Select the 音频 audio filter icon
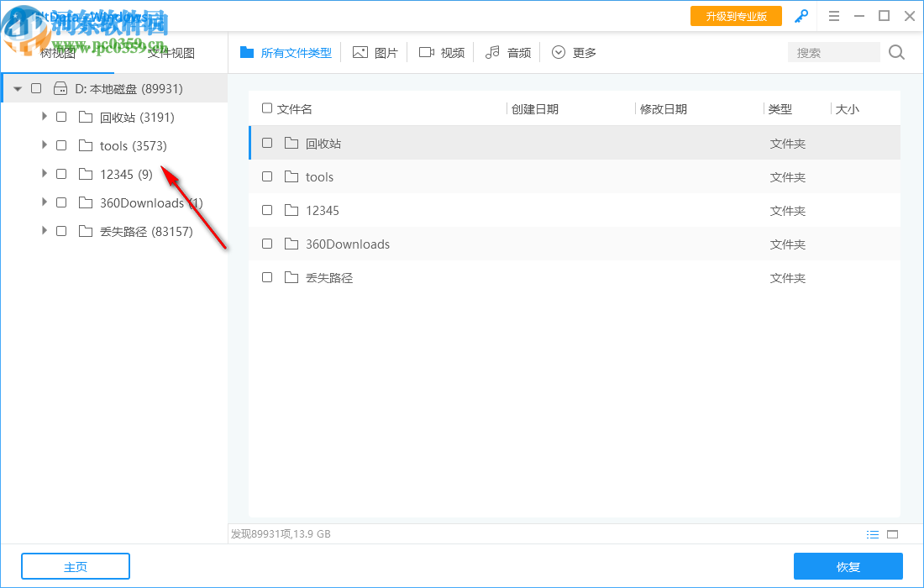 point(492,51)
